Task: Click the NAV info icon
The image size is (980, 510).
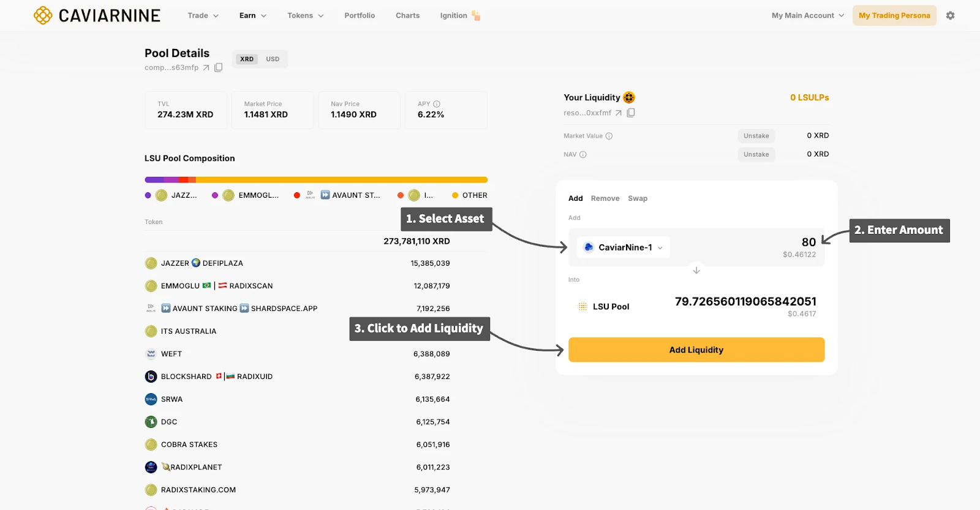Action: tap(583, 154)
